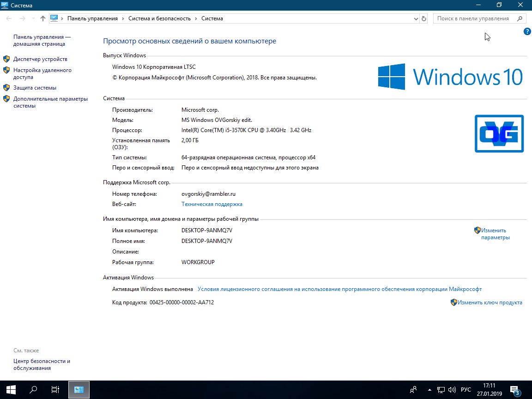The width and height of the screenshot is (532, 399).
Task: Click the Windows 10 logo
Action: [x=450, y=77]
